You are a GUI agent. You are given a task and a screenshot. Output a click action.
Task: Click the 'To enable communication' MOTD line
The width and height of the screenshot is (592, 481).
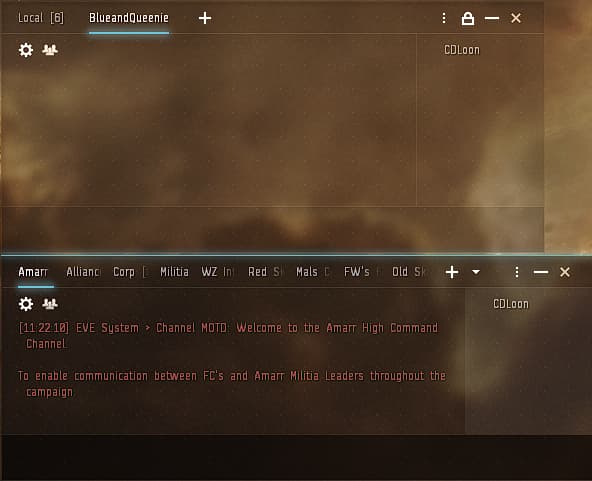click(232, 384)
